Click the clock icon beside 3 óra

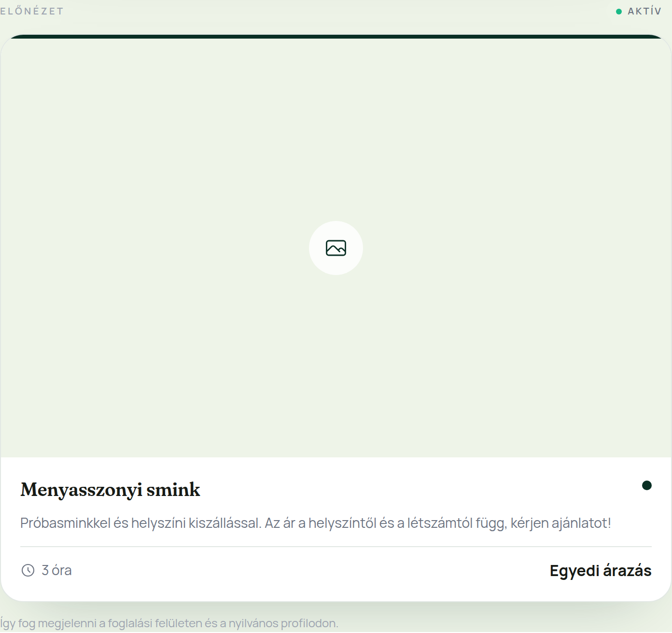[x=28, y=570]
